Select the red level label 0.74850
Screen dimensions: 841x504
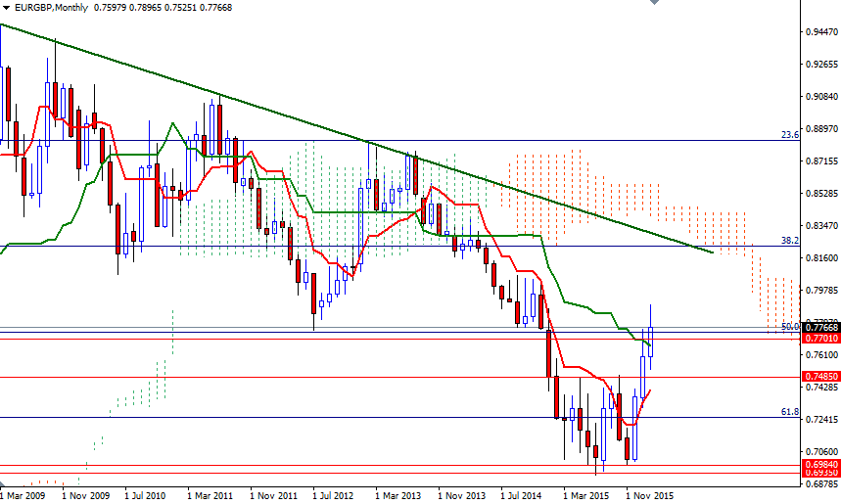point(820,377)
